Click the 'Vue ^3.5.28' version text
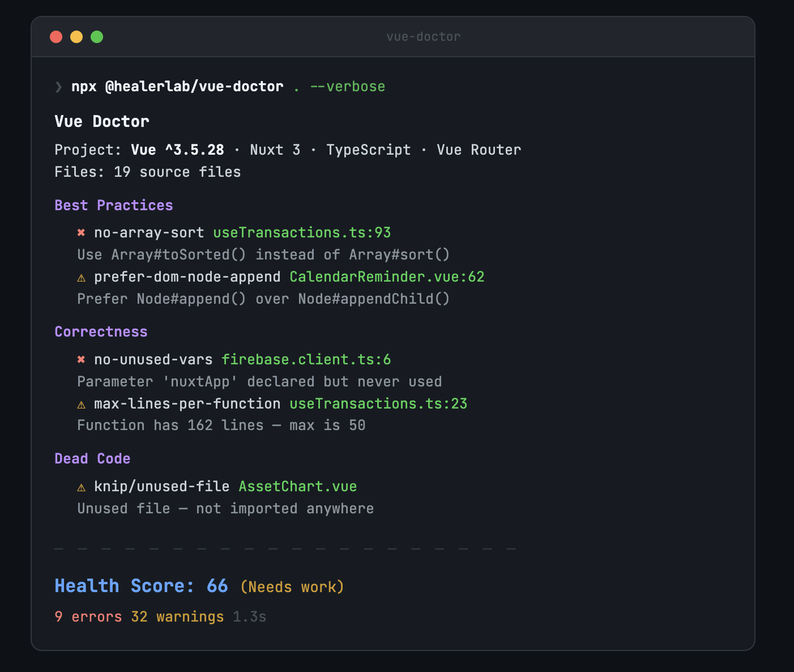The width and height of the screenshot is (794, 672). click(x=177, y=150)
